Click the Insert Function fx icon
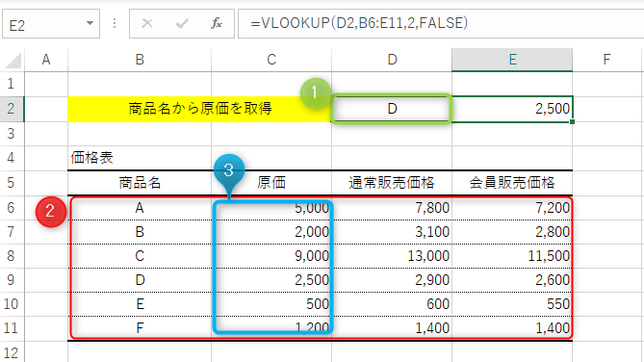This screenshot has width=644, height=362. pos(217,23)
